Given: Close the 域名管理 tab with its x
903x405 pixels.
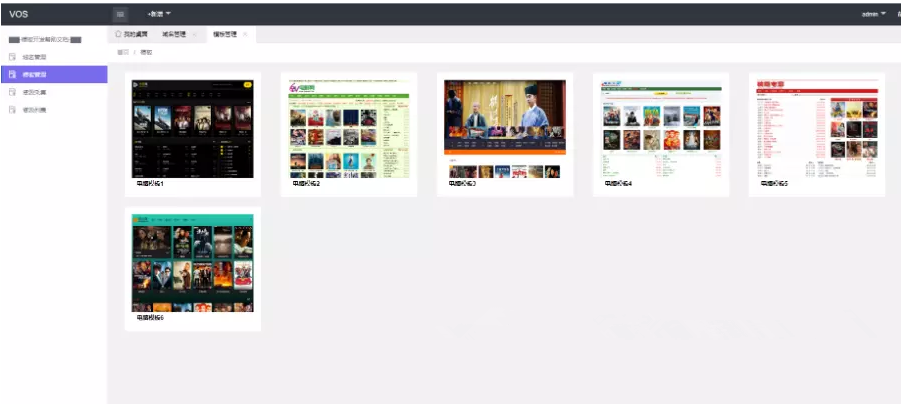Looking at the screenshot, I should pos(194,35).
